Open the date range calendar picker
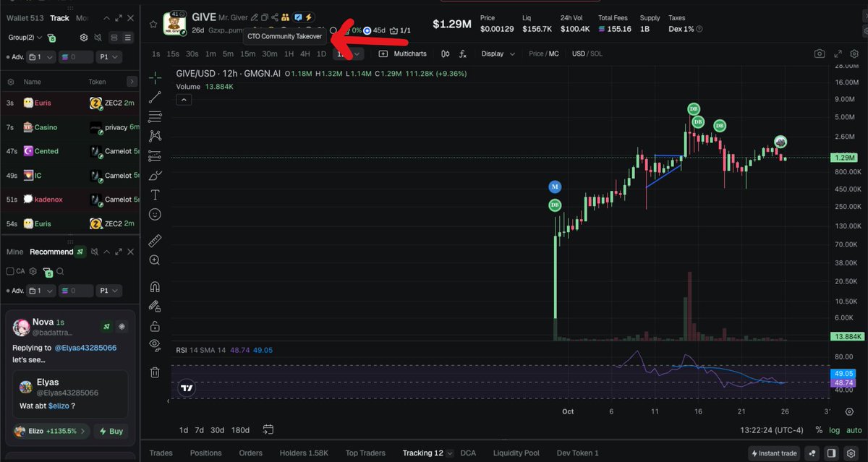 click(268, 429)
